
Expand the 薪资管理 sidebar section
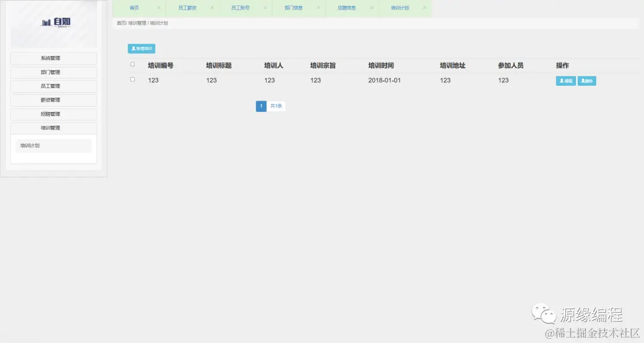coord(54,100)
